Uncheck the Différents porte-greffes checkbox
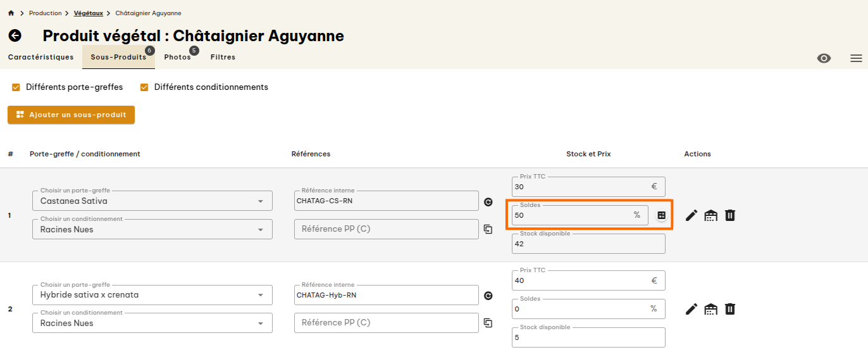Image resolution: width=868 pixels, height=352 pixels. (x=16, y=87)
